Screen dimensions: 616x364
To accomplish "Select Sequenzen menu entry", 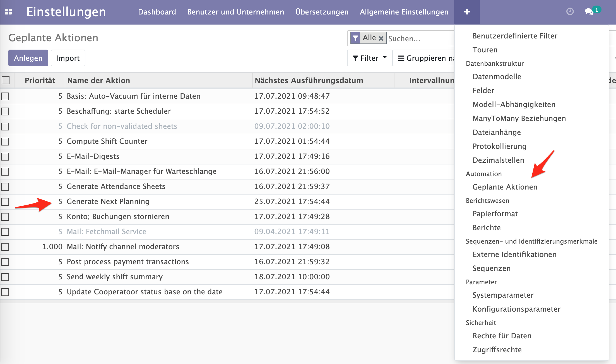I will (x=492, y=268).
